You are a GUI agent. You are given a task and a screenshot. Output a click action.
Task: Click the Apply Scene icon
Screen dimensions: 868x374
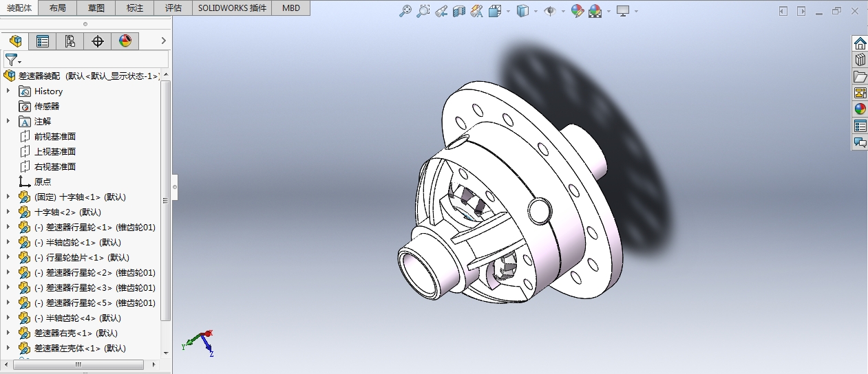click(595, 11)
